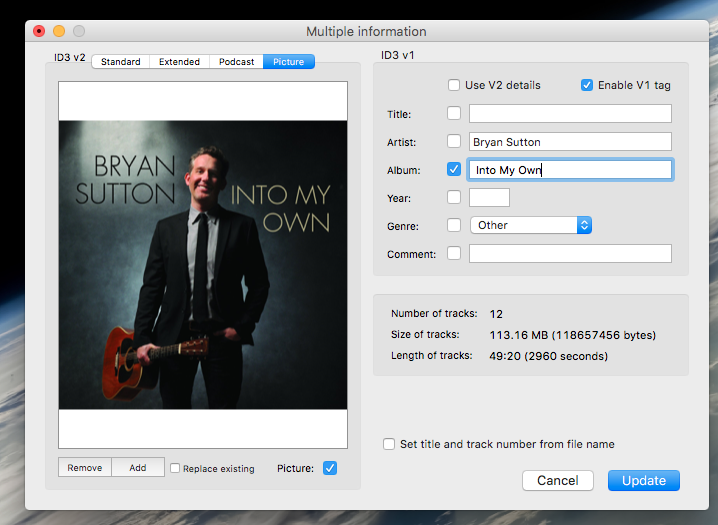
Task: Open the Extended tab
Action: tap(180, 62)
